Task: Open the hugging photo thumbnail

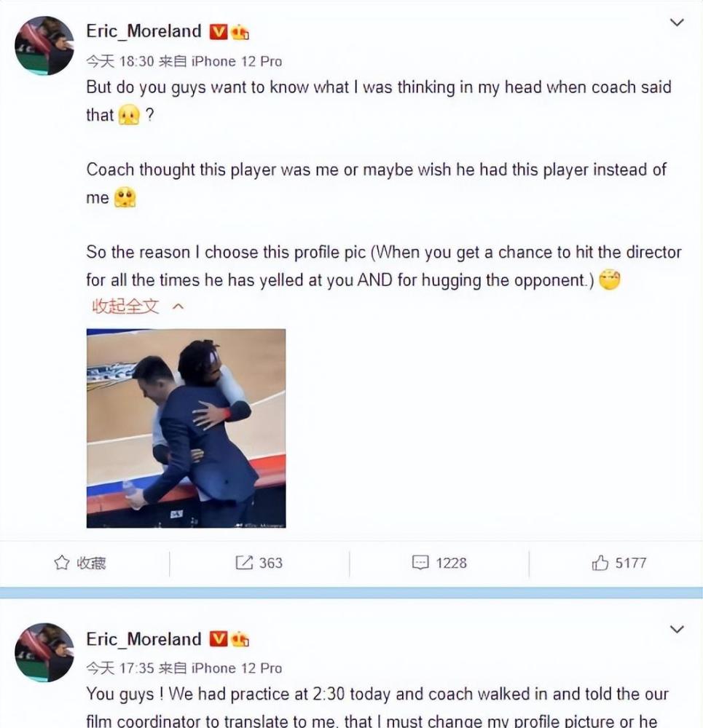Action: click(x=186, y=428)
